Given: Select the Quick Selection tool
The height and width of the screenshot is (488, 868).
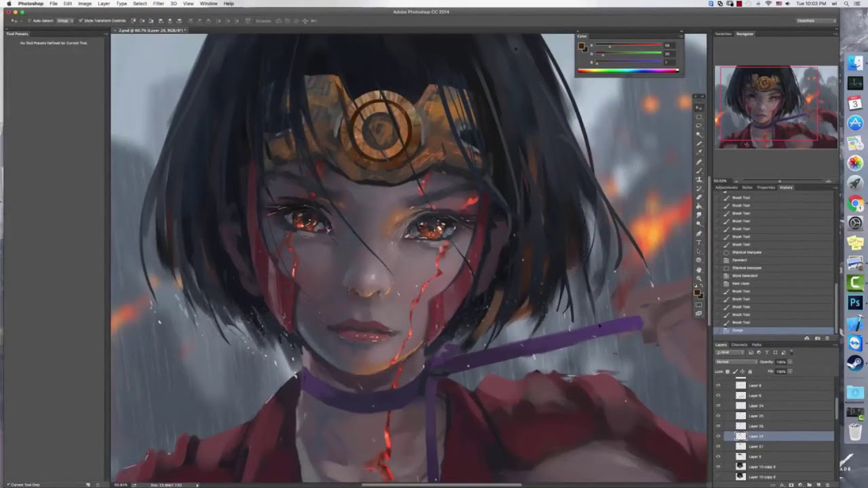Looking at the screenshot, I should 698,134.
